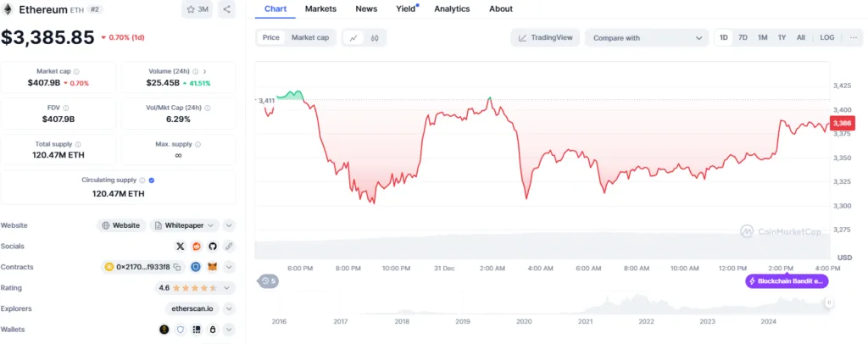Viewport: 868px width, 344px height.
Task: Click the verified checkmark badge near Circulating supply
Action: [152, 180]
